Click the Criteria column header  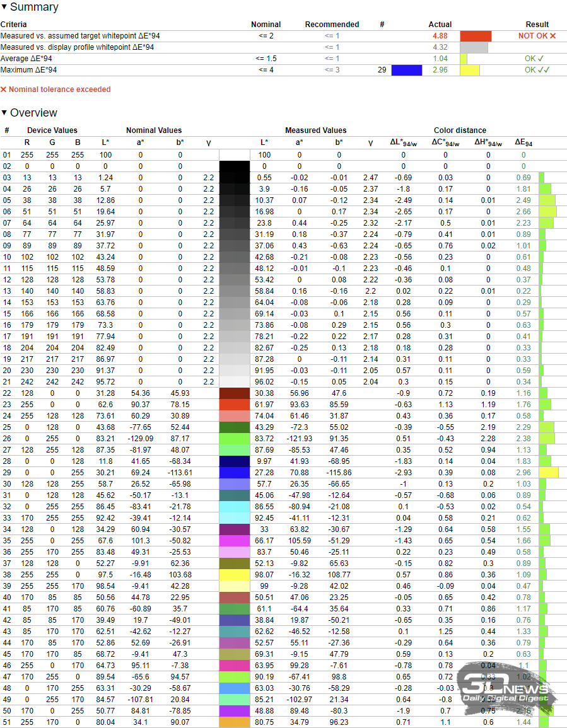click(x=14, y=25)
